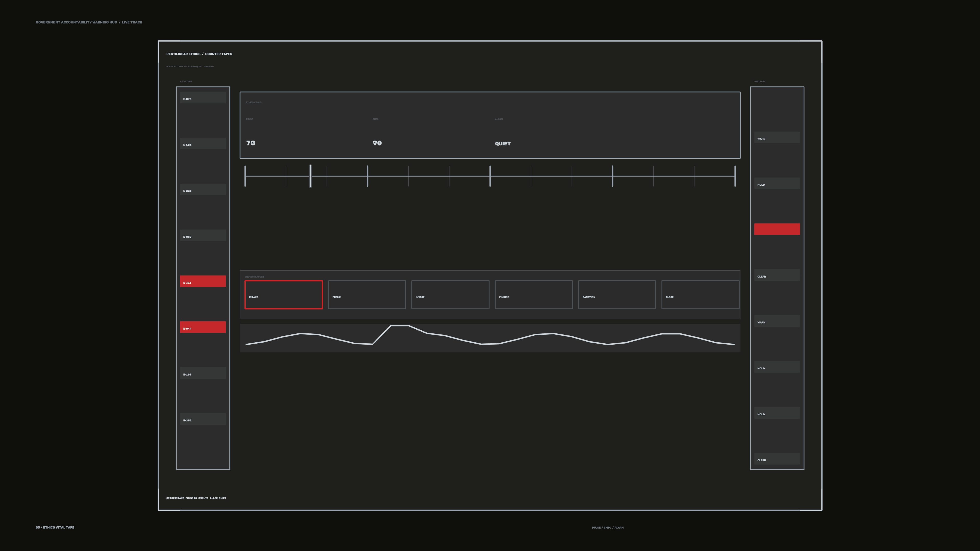
Task: Select case E-104 in the case tape
Action: click(x=203, y=143)
